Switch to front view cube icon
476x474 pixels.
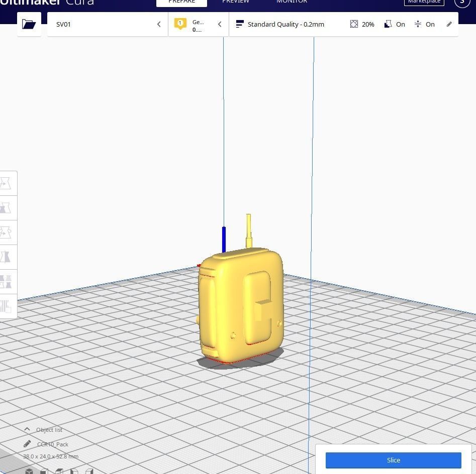pyautogui.click(x=44, y=471)
